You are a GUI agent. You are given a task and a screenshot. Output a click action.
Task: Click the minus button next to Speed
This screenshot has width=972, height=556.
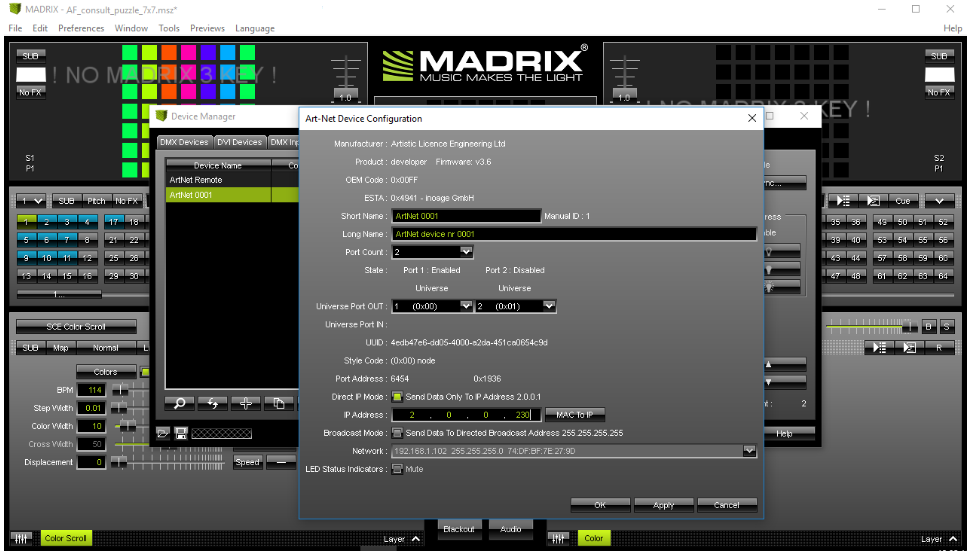[281, 462]
